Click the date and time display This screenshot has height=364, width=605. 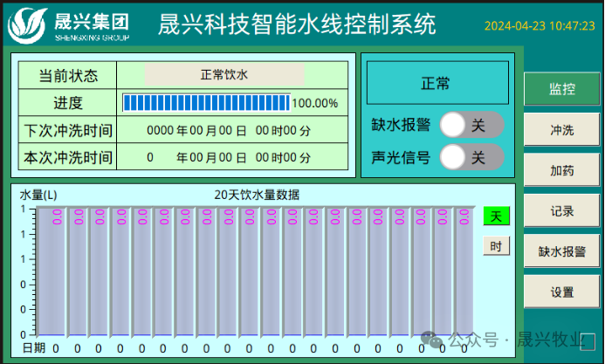tap(539, 26)
